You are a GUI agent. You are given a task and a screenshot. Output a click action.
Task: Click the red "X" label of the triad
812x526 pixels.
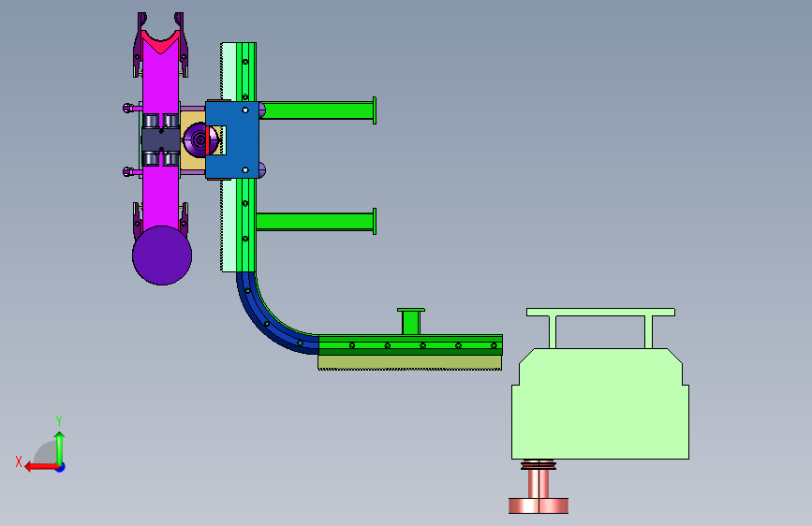pos(19,461)
